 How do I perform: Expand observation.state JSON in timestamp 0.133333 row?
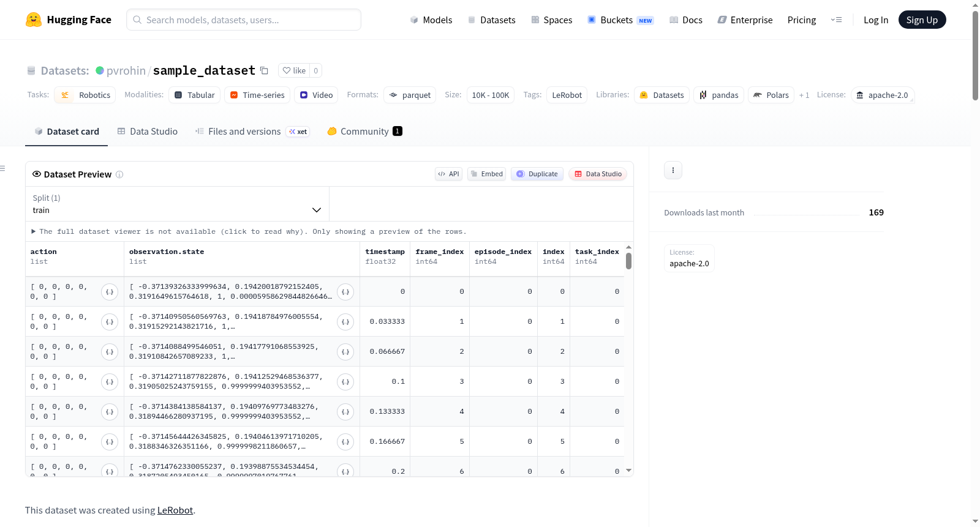[345, 412]
